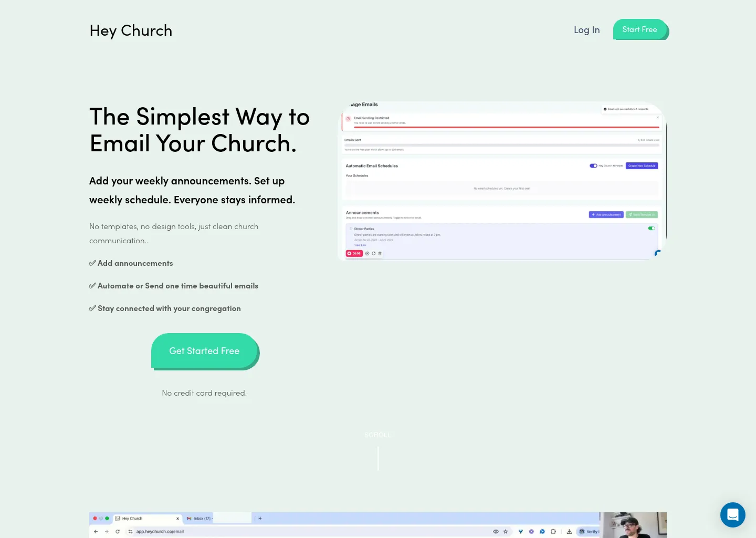Click the restart recording icon in preview

374,253
